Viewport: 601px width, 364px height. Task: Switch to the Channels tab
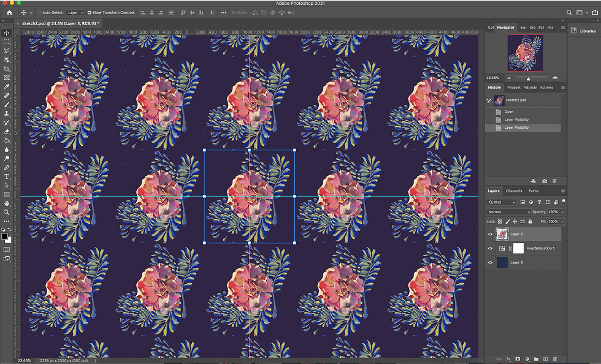pos(514,191)
